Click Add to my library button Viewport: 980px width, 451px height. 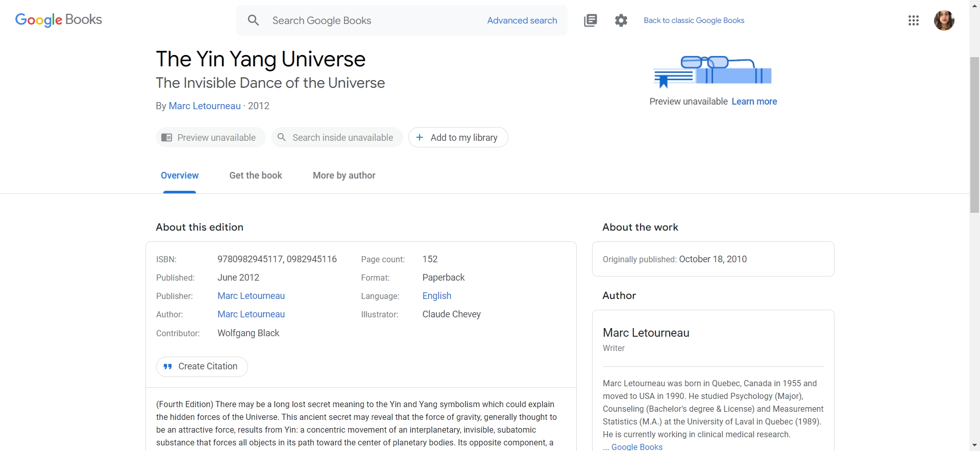click(x=458, y=137)
